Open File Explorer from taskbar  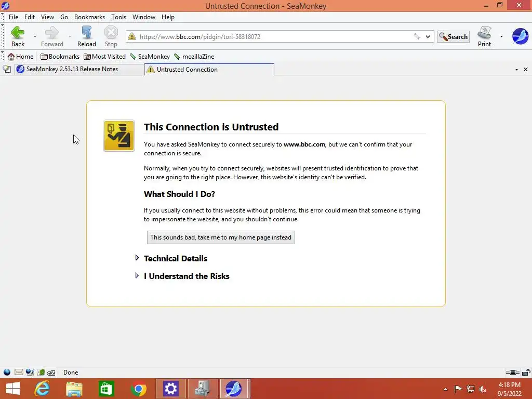(74, 389)
